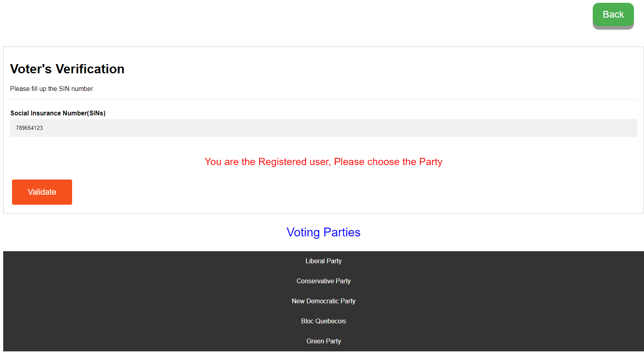
Task: Click the word 'Conservative' in the party list
Action: (x=315, y=281)
